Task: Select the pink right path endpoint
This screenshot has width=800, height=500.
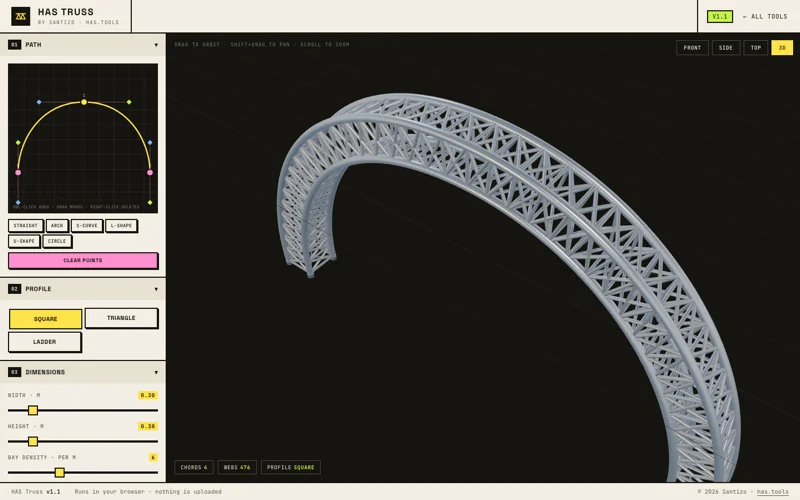Action: pos(150,173)
